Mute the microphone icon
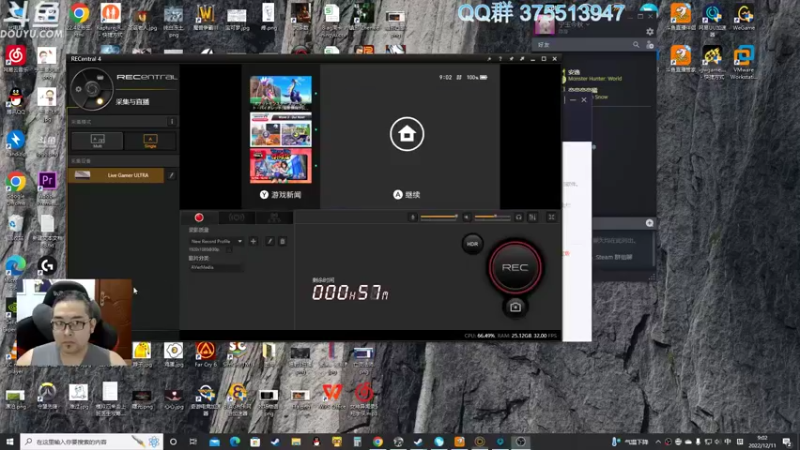The width and height of the screenshot is (800, 450). click(x=413, y=217)
